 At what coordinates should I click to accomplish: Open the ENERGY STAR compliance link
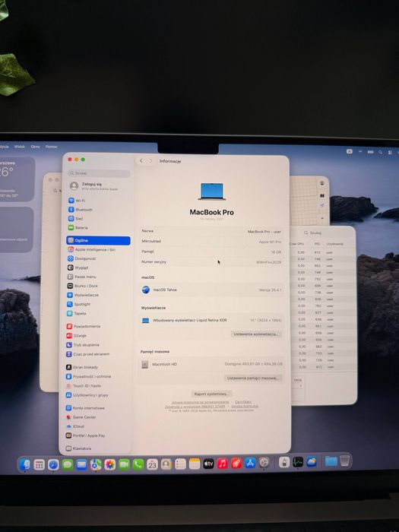click(x=195, y=406)
